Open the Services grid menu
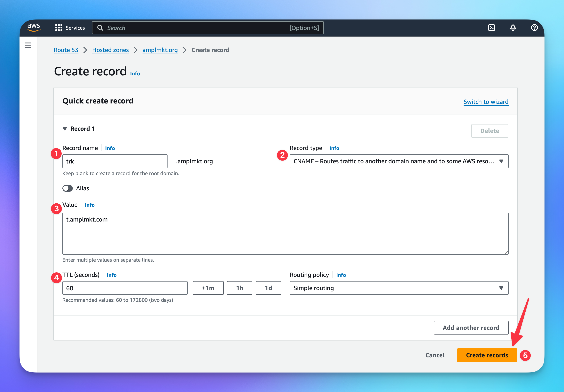Viewport: 564px width, 392px height. coord(70,28)
